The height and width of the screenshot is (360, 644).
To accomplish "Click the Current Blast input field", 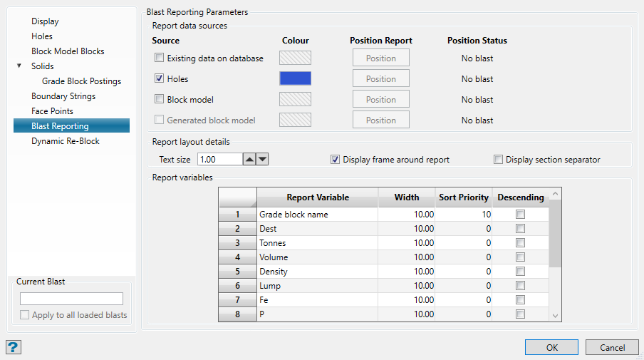I will 71,299.
